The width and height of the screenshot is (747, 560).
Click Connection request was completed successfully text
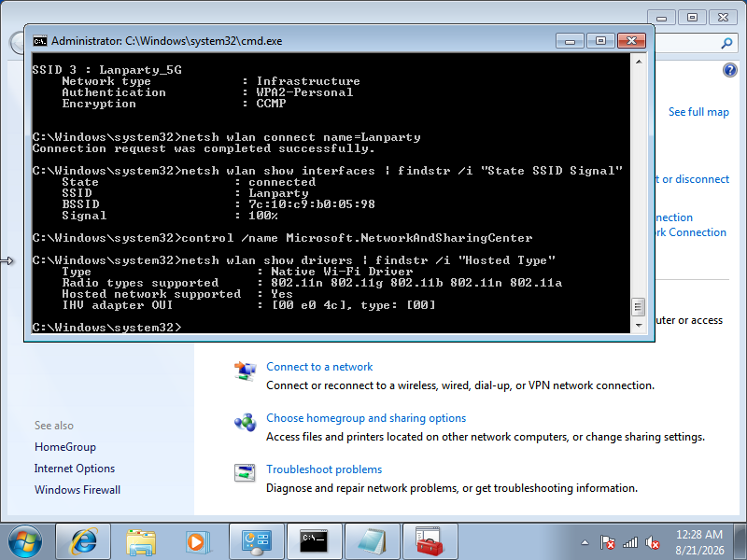click(204, 148)
